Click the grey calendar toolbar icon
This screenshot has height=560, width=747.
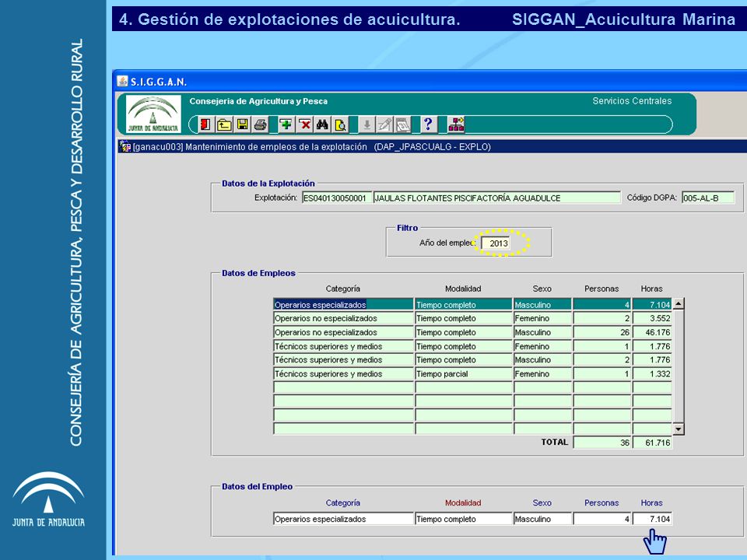402,124
